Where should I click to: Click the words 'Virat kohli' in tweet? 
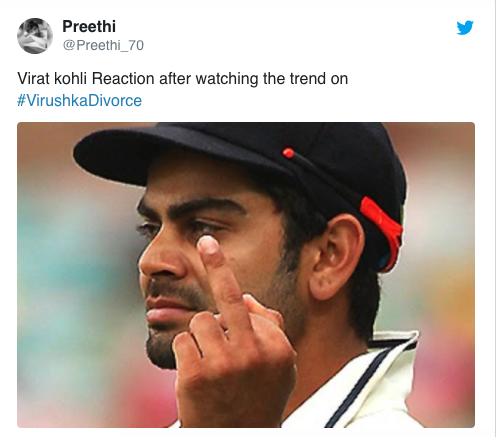pyautogui.click(x=52, y=79)
